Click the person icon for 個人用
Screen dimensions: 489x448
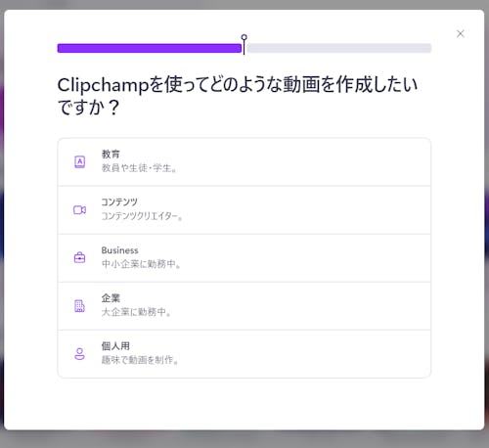[80, 354]
